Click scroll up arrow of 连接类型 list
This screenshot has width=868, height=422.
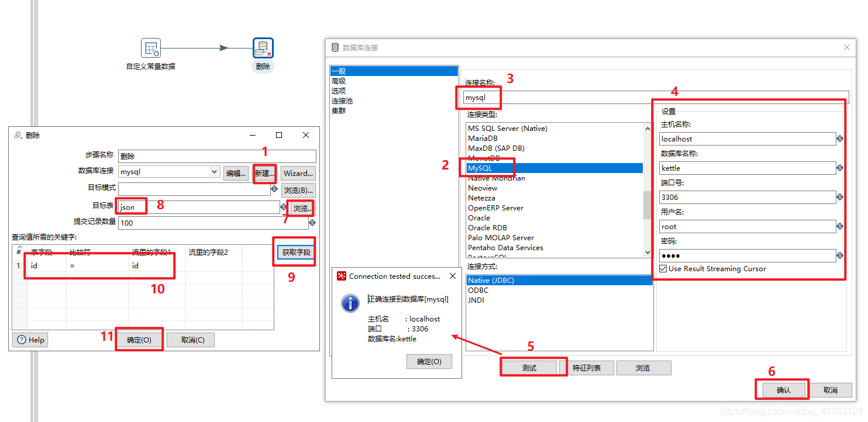(647, 128)
